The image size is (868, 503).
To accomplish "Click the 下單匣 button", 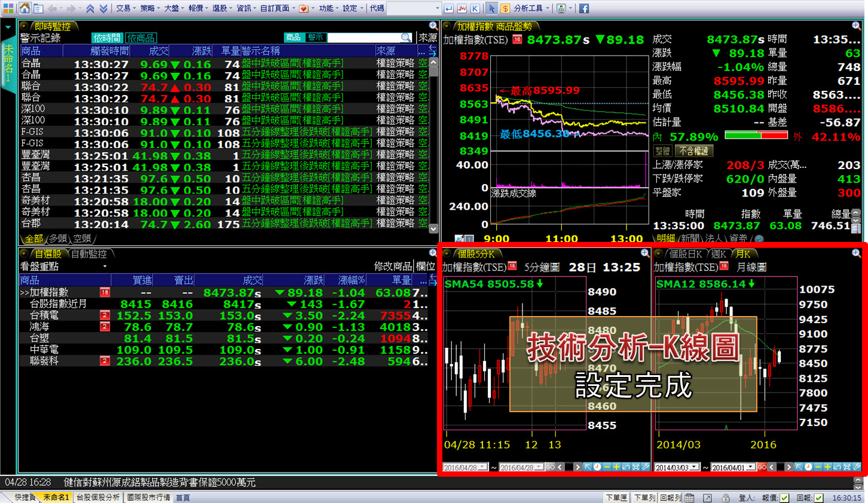I will click(616, 498).
